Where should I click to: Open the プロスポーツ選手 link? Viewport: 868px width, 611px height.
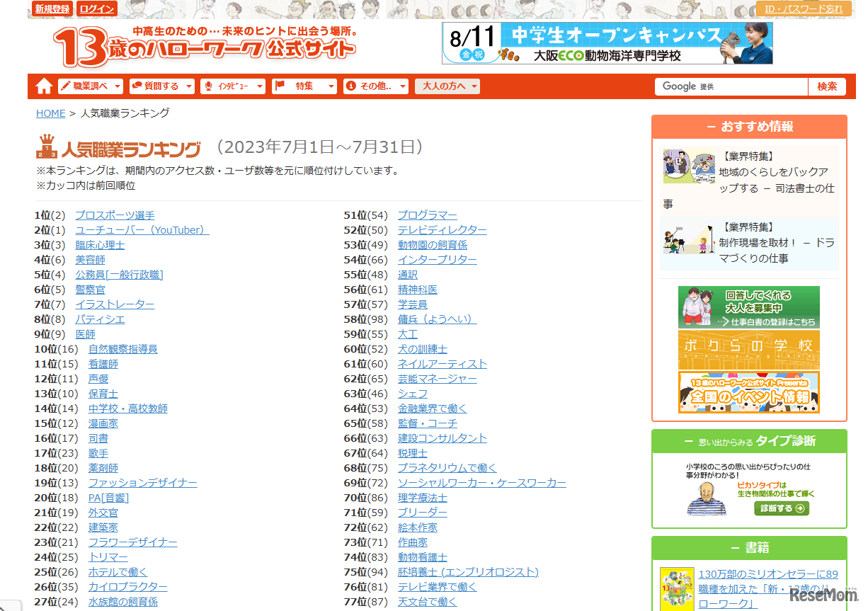[115, 215]
